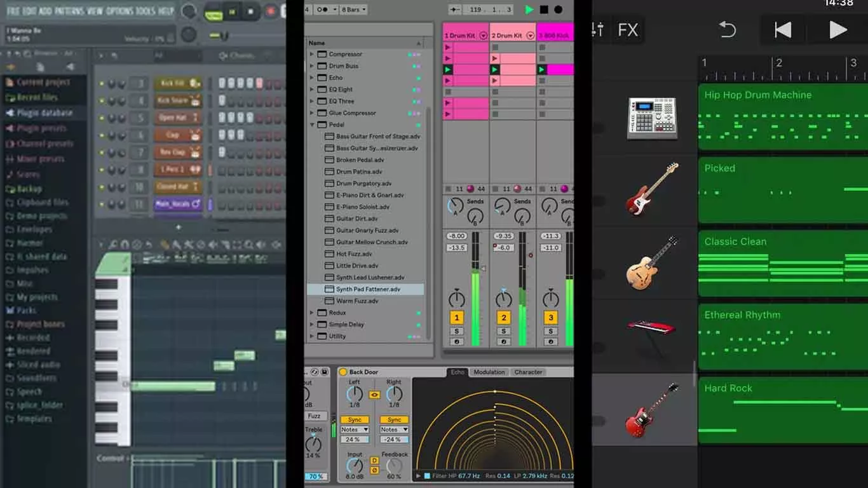Open the mixer track controls icon beside FX

[x=597, y=30]
